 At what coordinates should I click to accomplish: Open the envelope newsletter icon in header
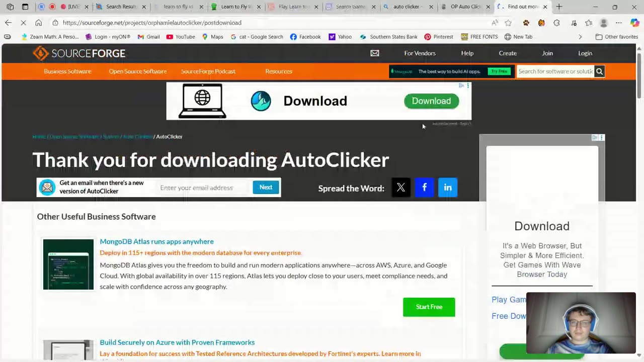375,53
